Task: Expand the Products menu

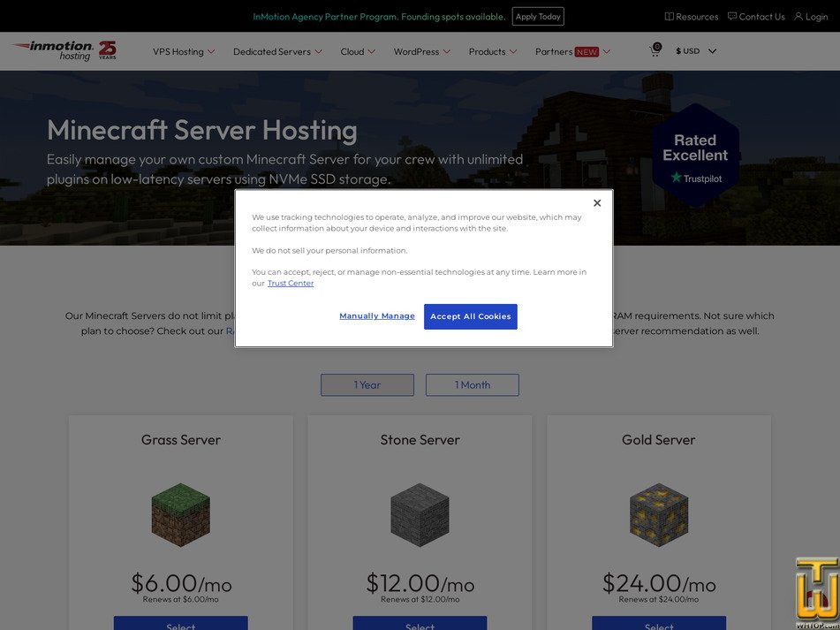Action: click(x=492, y=51)
